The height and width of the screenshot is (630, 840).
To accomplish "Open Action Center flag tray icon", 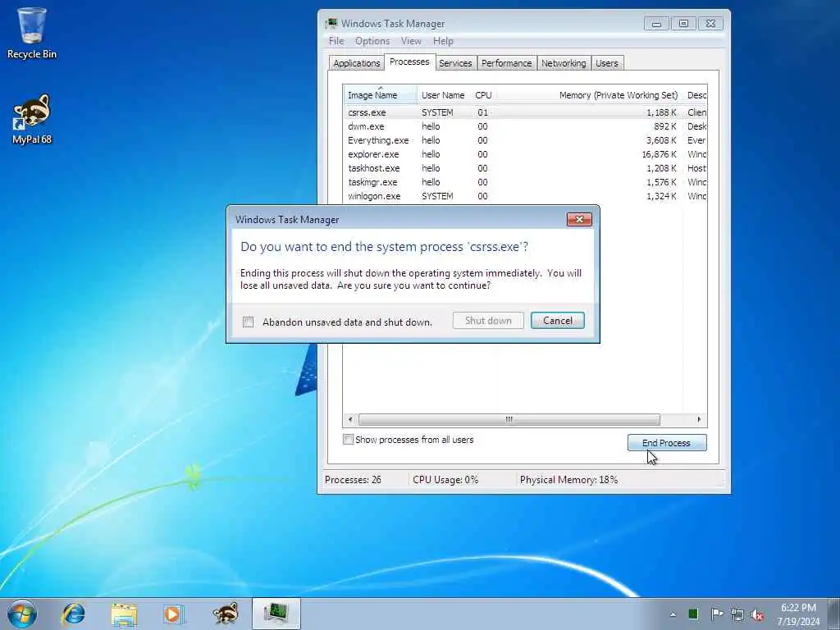I will (x=716, y=614).
